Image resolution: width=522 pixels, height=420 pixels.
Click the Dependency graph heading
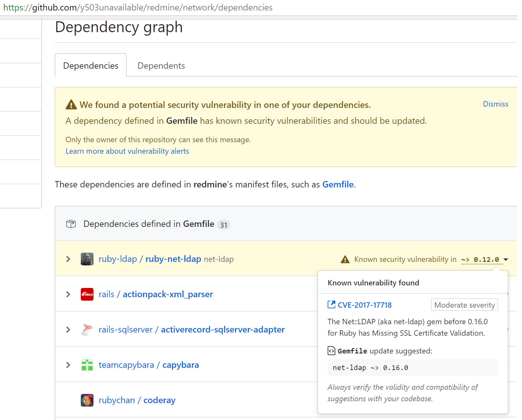click(119, 27)
